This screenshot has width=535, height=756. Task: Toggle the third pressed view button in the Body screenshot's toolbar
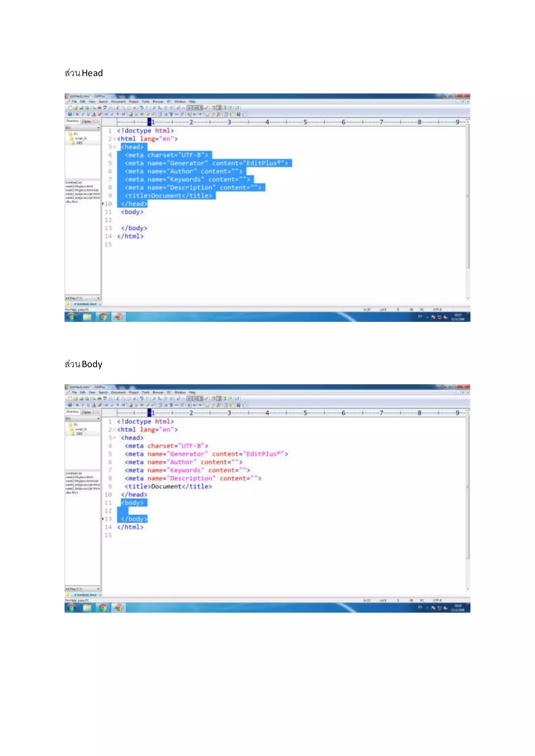[x=201, y=398]
